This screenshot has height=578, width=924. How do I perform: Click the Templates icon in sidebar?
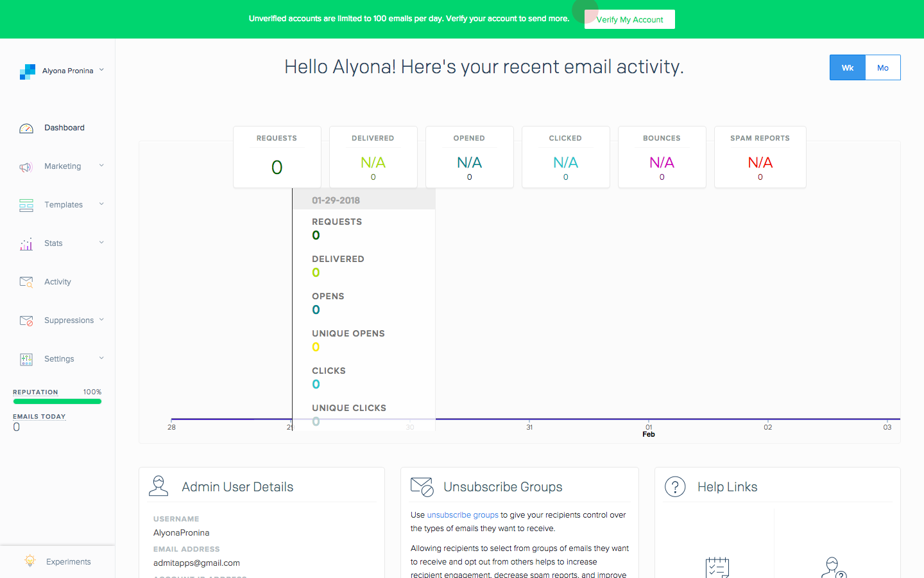point(26,204)
